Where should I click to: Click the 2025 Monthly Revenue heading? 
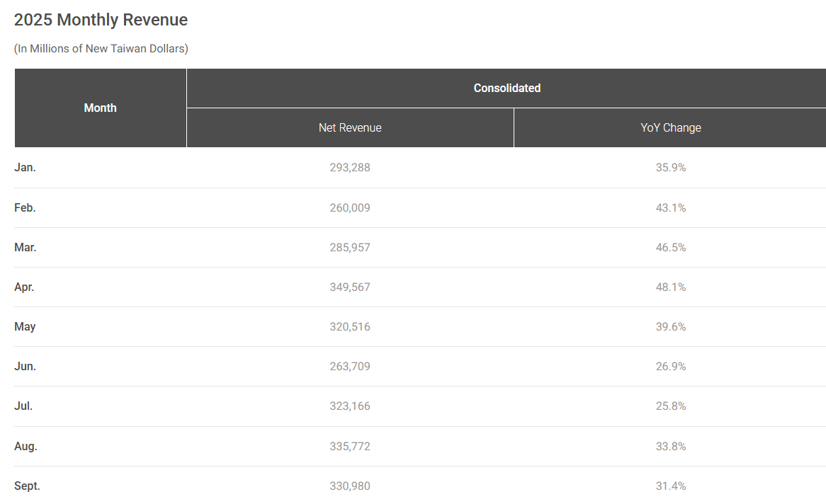click(101, 20)
